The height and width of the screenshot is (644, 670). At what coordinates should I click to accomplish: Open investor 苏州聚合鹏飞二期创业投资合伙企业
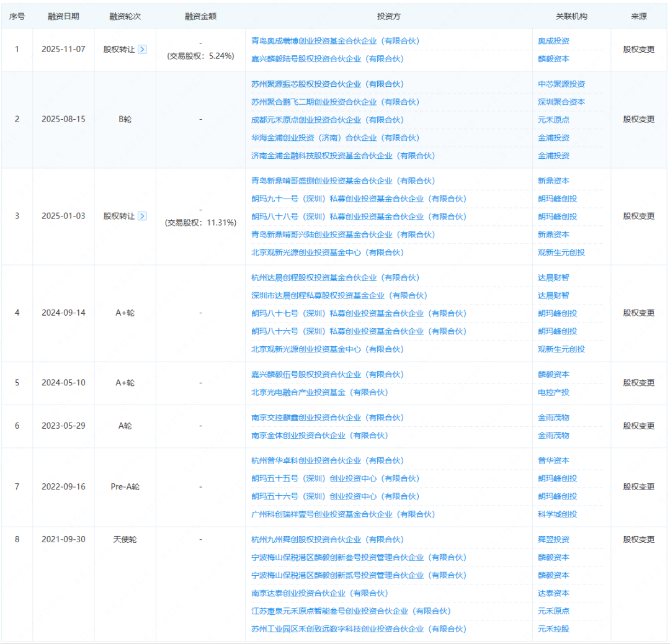click(336, 102)
